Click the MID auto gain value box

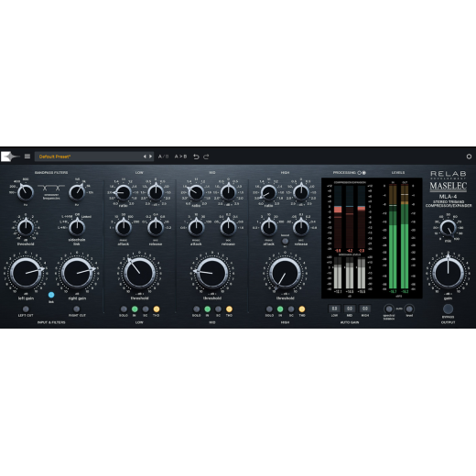[x=350, y=308]
